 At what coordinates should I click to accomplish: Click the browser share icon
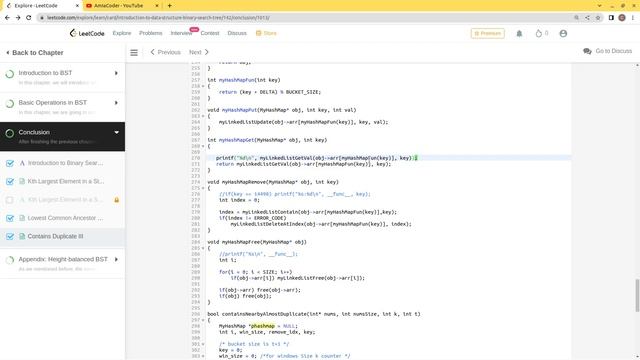pyautogui.click(x=587, y=18)
